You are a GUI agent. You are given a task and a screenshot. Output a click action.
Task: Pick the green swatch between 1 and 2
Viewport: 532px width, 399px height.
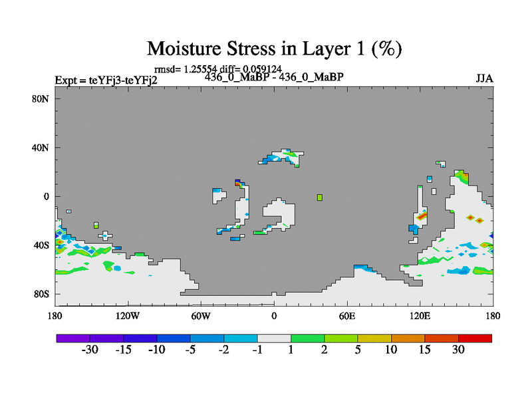307,338
